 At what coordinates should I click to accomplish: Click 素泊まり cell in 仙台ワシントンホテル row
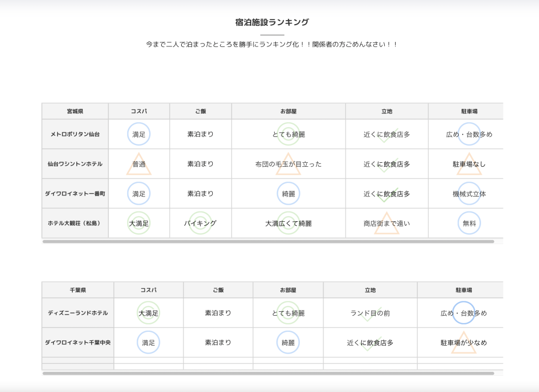[201, 164]
